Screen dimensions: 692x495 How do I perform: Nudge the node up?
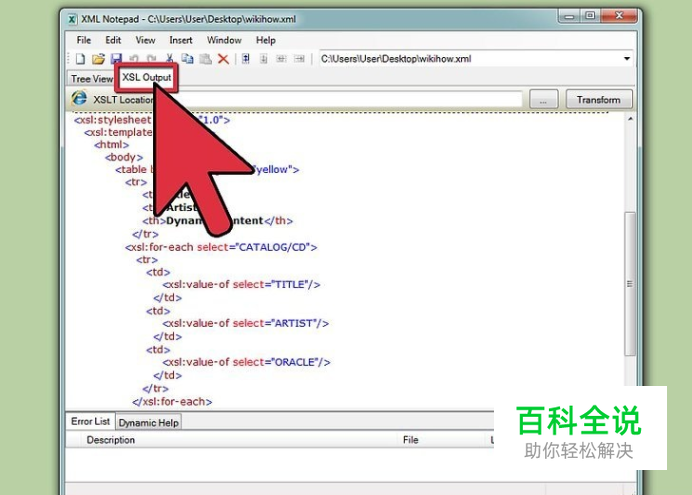(x=246, y=59)
